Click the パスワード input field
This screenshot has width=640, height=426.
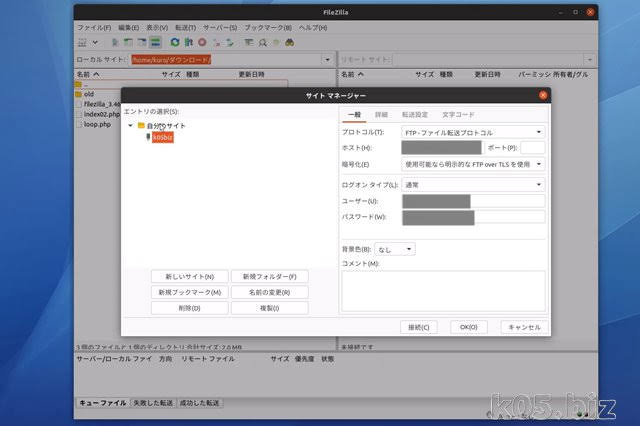473,217
